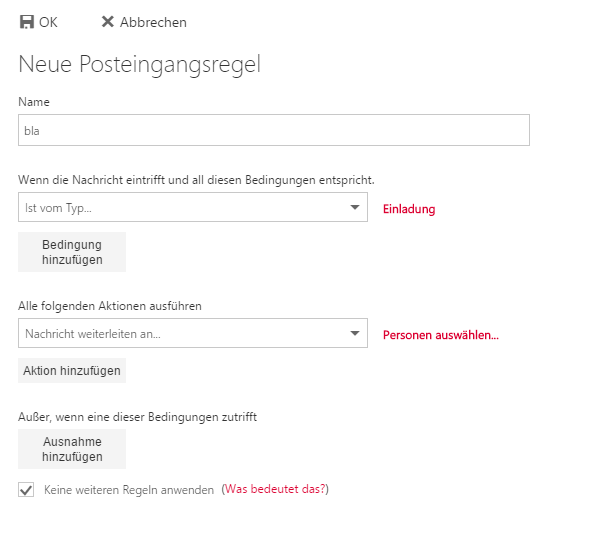Add a condition with 'Bedingung hinzufügen'
This screenshot has height=549, width=606.
(x=72, y=252)
